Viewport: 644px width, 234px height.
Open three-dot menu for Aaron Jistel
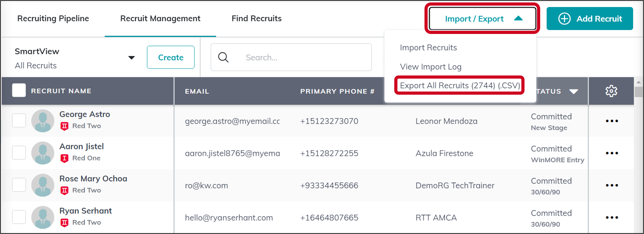[612, 153]
